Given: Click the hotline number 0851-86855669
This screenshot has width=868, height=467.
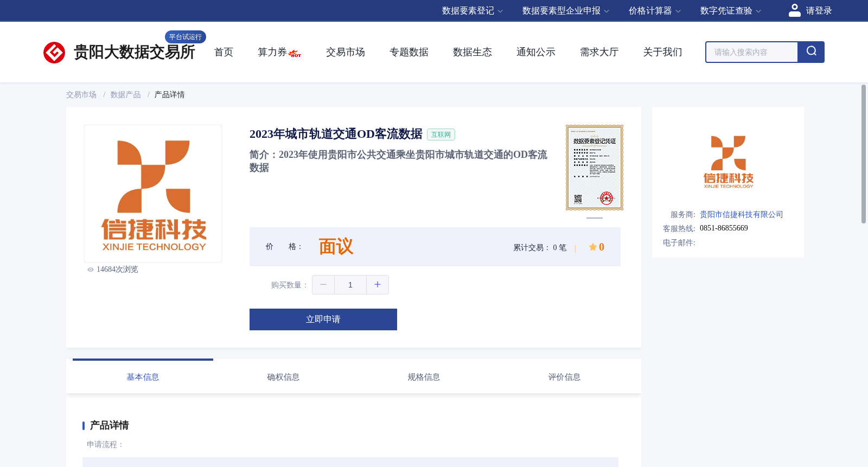Looking at the screenshot, I should (724, 228).
